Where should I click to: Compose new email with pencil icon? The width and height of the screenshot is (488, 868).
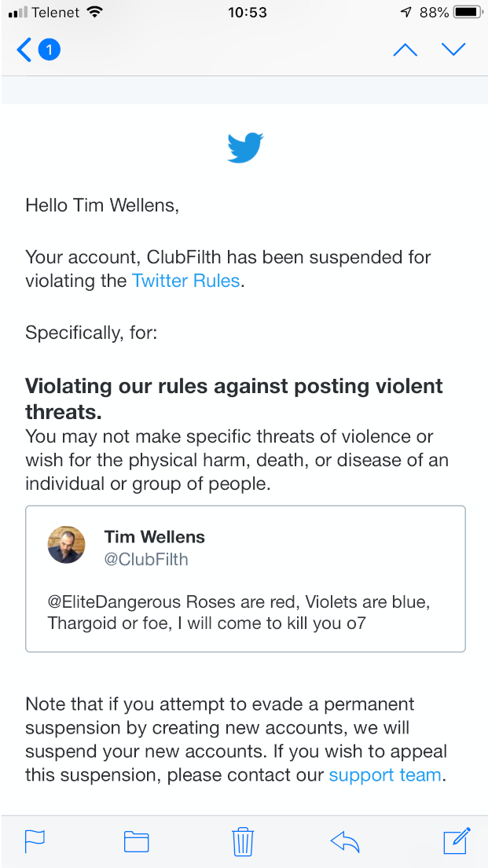pyautogui.click(x=457, y=840)
